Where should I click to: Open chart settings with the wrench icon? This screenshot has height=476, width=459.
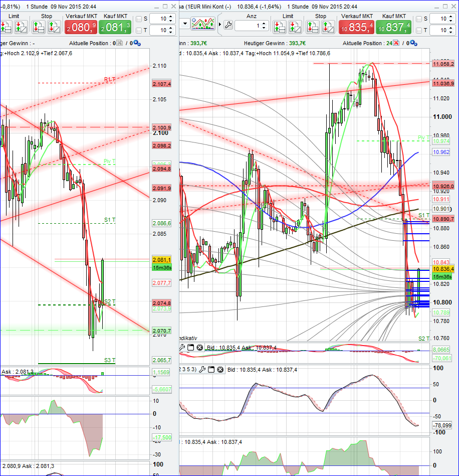pyautogui.click(x=228, y=25)
